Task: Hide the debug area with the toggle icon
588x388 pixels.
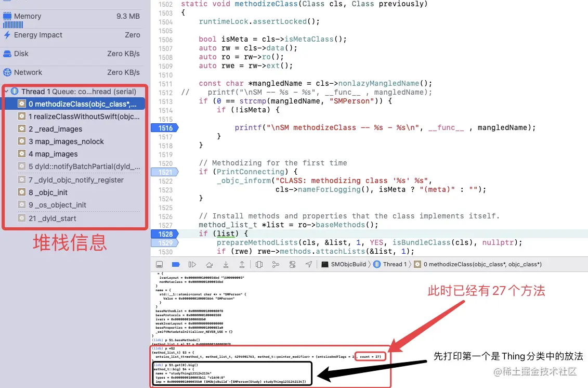Action: click(160, 265)
